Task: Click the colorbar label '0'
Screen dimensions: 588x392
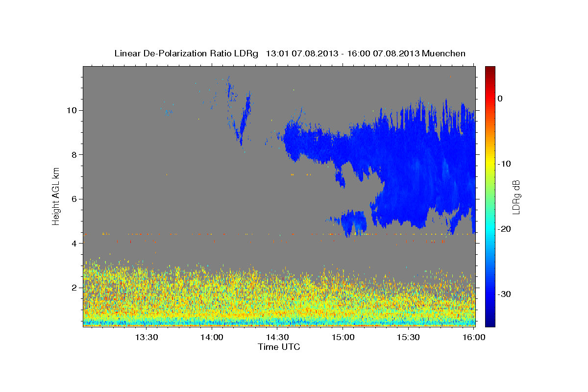Action: (500, 98)
